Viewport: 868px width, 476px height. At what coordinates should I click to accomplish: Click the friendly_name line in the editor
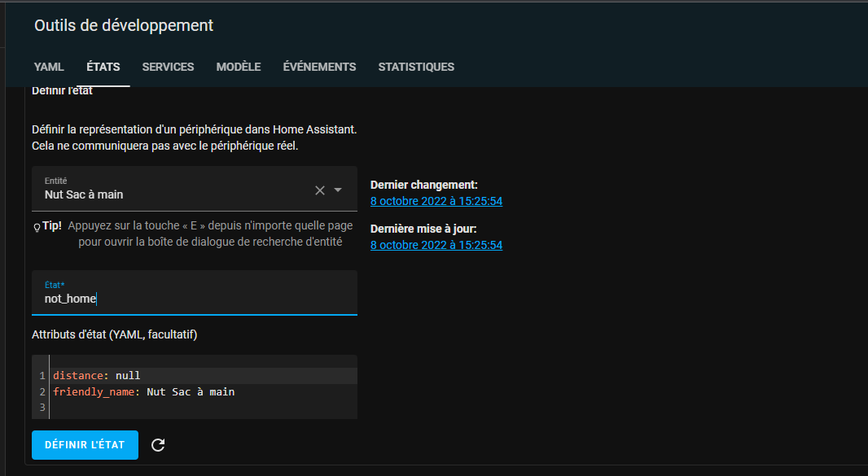(143, 391)
